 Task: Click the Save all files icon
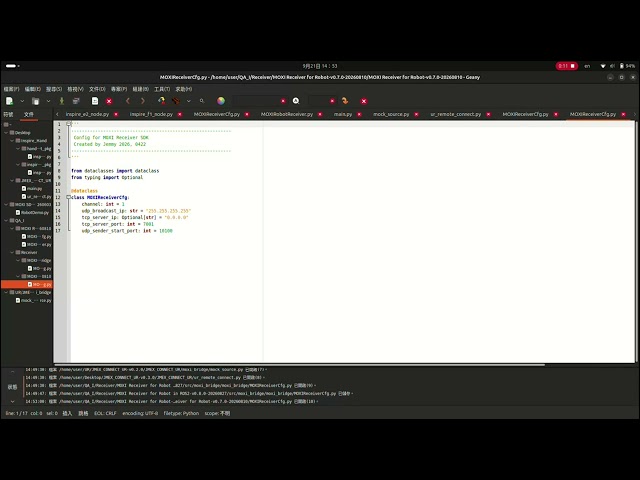[76, 101]
